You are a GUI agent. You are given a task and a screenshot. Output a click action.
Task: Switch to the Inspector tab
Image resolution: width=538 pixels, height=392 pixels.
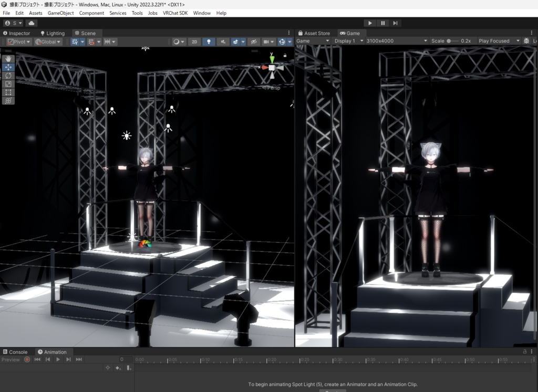[16, 33]
